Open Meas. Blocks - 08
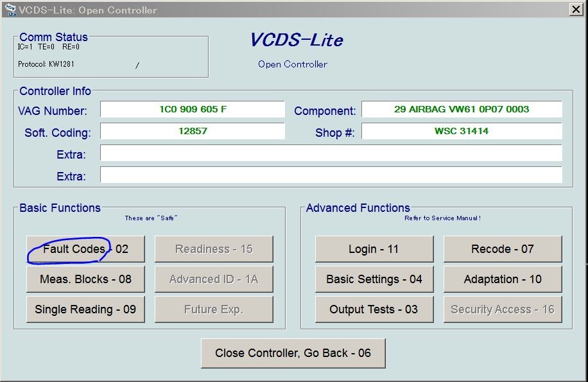The width and height of the screenshot is (588, 382). click(x=85, y=279)
